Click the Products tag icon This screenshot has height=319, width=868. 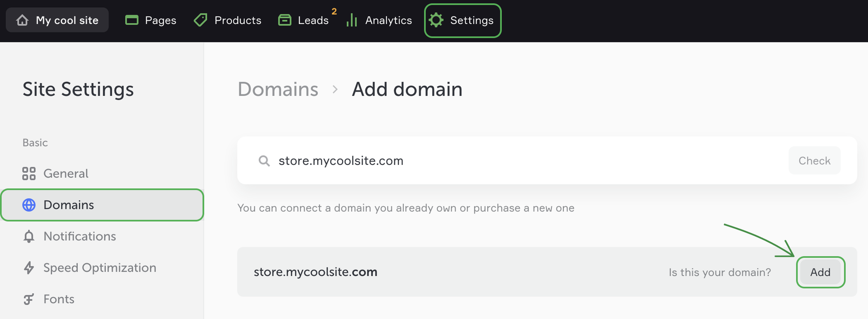click(x=200, y=20)
